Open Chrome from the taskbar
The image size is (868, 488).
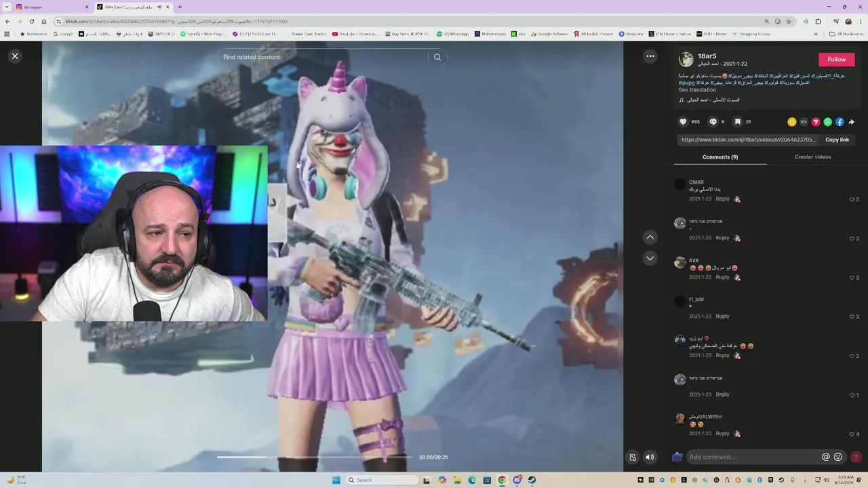point(502,480)
